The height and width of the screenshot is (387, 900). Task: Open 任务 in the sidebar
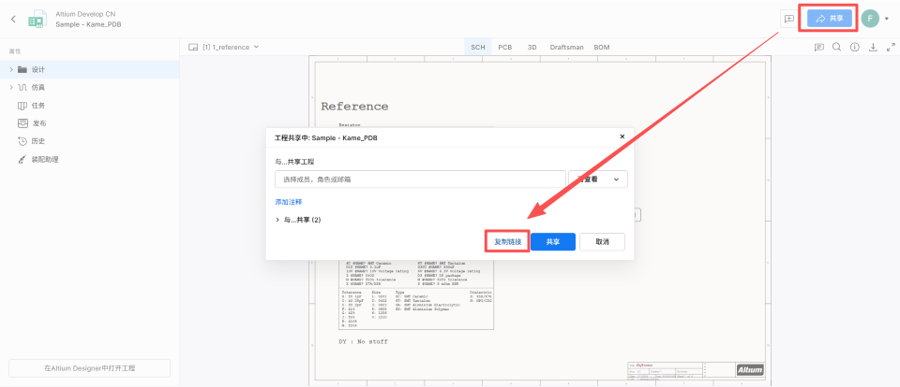point(38,106)
